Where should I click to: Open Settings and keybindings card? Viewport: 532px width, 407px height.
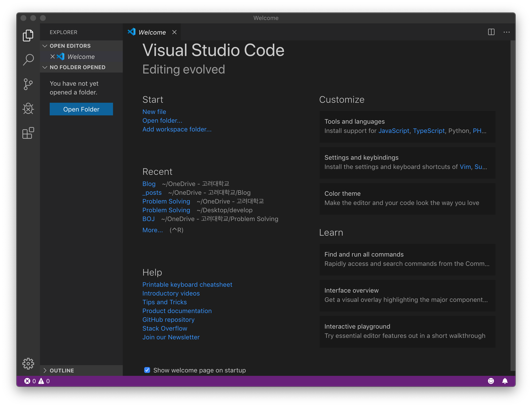pos(407,163)
